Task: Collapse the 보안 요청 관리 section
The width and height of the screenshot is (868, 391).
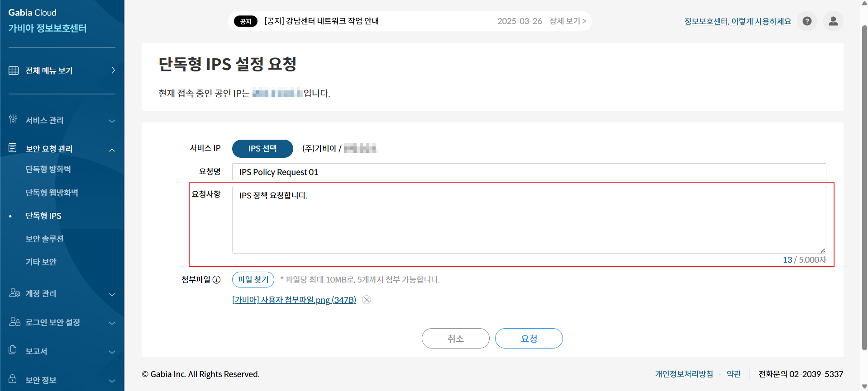Action: (x=112, y=150)
